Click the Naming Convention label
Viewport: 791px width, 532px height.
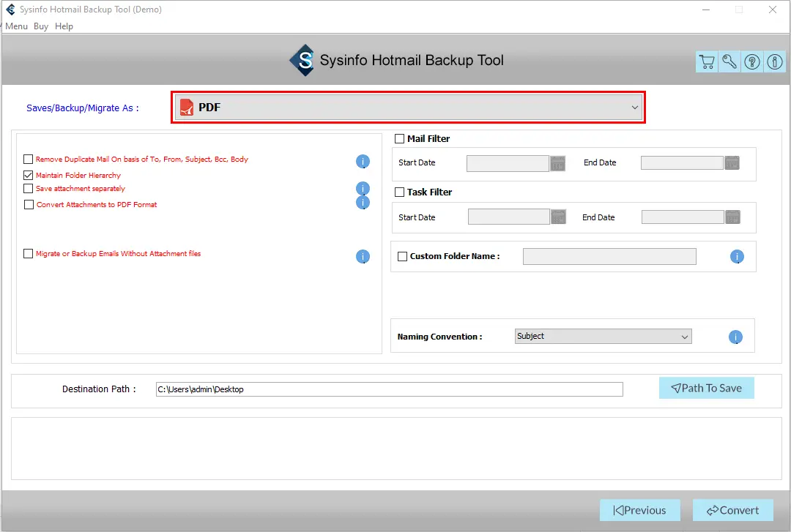(x=439, y=337)
